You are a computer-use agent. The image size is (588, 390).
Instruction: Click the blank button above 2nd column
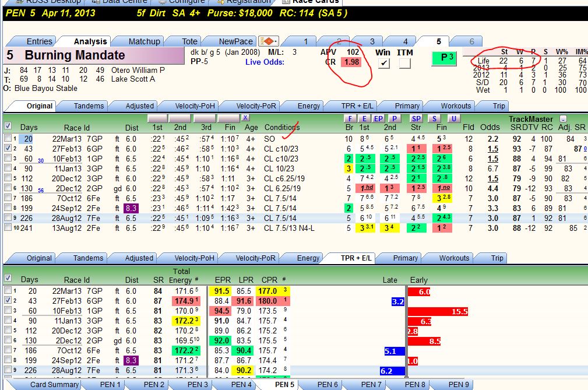point(180,118)
